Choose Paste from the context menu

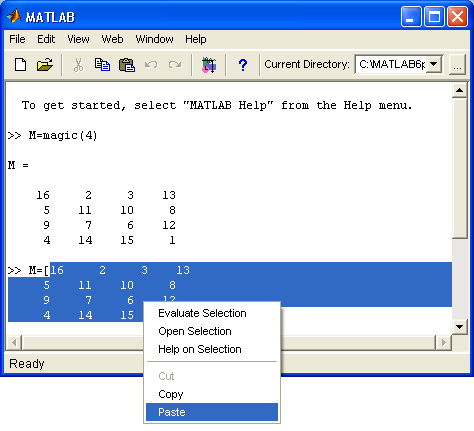pos(212,412)
